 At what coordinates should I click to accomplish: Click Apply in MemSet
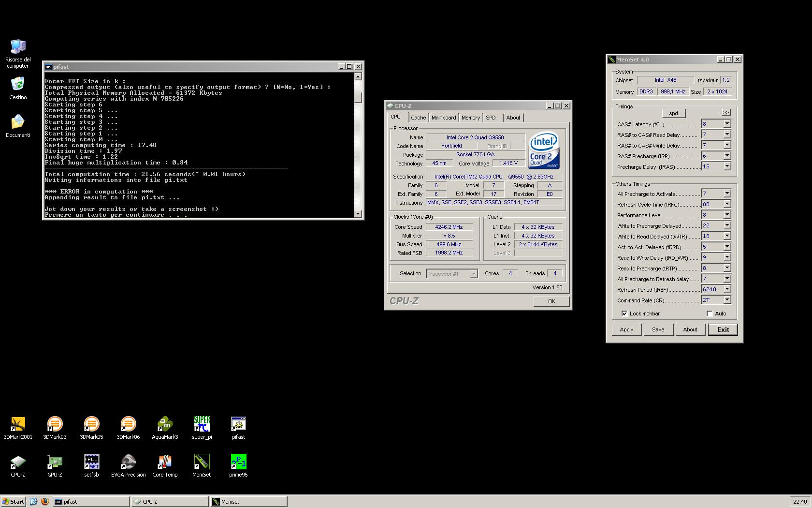click(627, 329)
